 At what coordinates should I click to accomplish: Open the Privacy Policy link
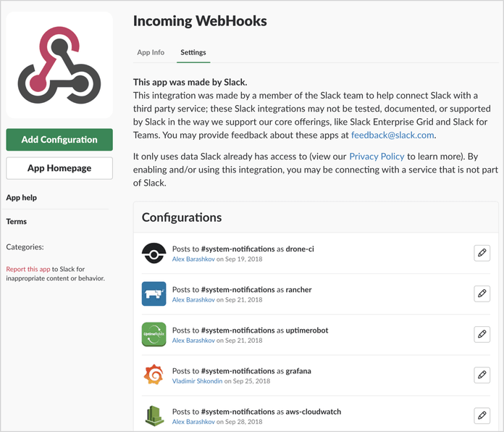[377, 156]
